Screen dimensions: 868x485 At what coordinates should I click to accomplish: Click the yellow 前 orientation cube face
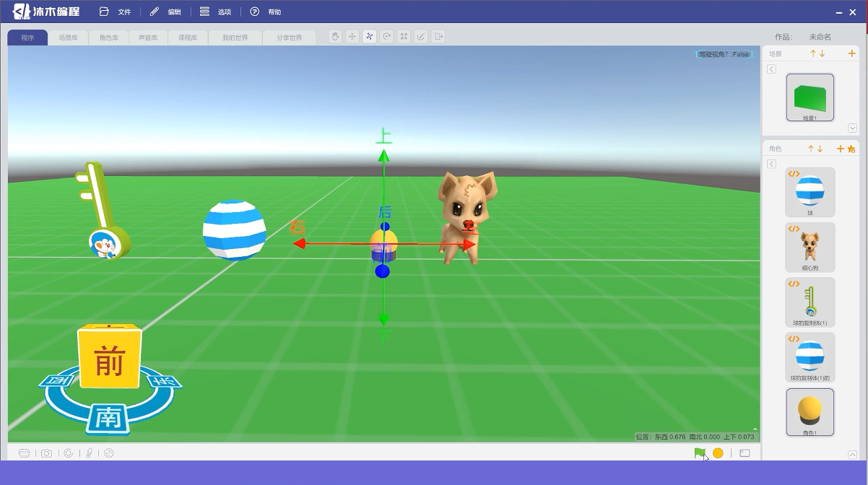(x=109, y=359)
